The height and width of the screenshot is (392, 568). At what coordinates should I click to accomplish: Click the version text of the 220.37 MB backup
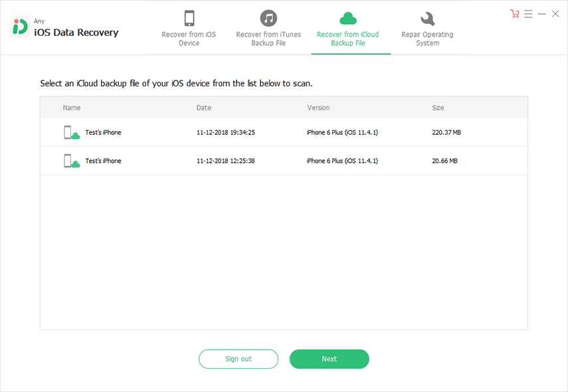[342, 133]
